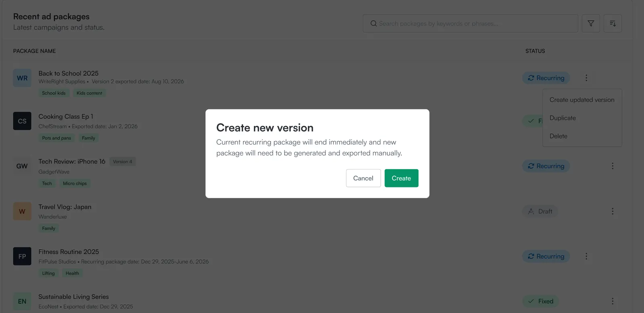Open the more options menu for Travel Vlog: Japan
This screenshot has height=313, width=644.
click(x=613, y=211)
